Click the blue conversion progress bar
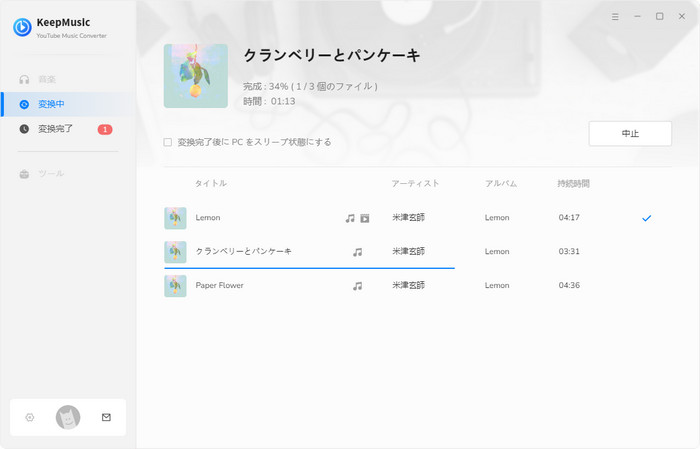This screenshot has width=700, height=449. pyautogui.click(x=309, y=268)
